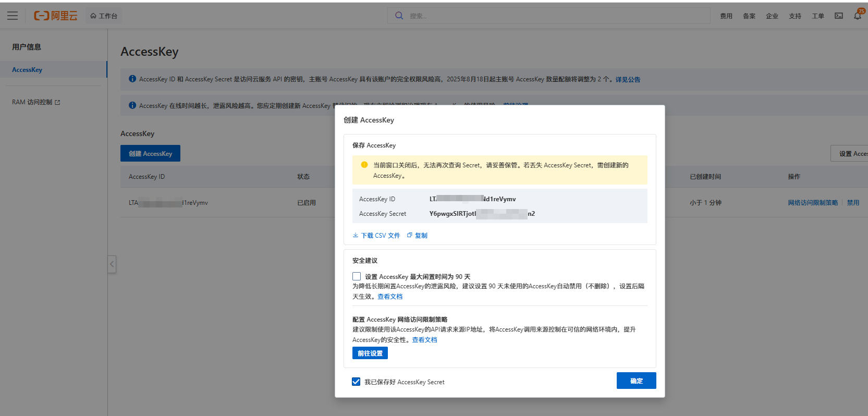868x416 pixels.
Task: Open the 支持 menu
Action: click(x=795, y=16)
